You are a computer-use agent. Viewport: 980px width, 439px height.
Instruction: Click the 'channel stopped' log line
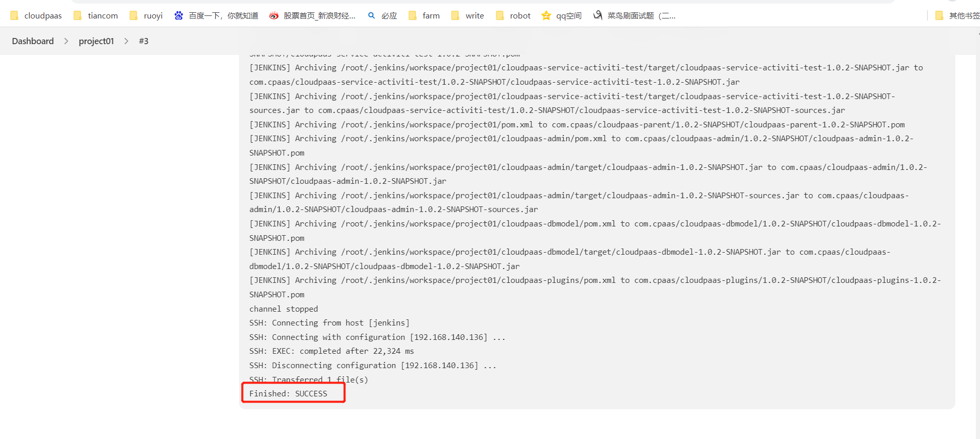click(x=284, y=309)
